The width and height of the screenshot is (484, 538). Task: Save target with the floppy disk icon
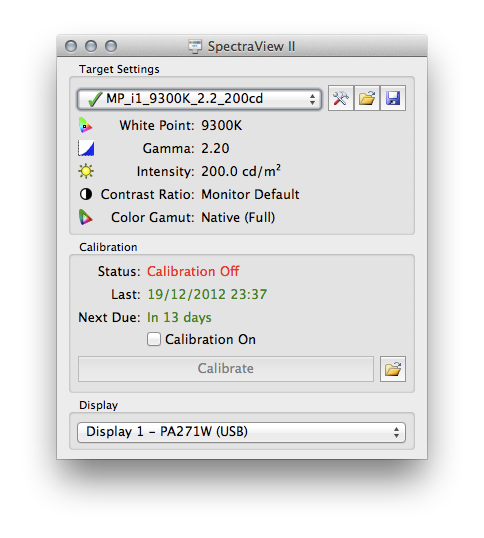(x=393, y=98)
